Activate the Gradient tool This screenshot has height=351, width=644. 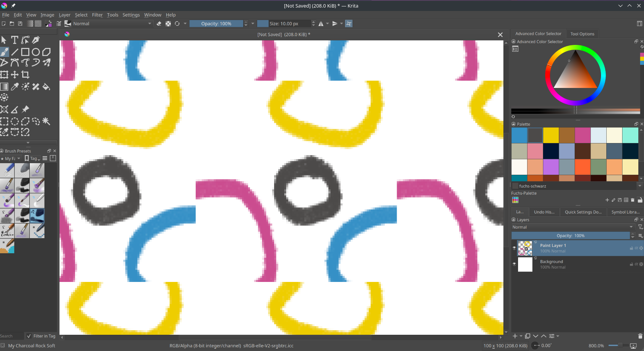tap(4, 87)
